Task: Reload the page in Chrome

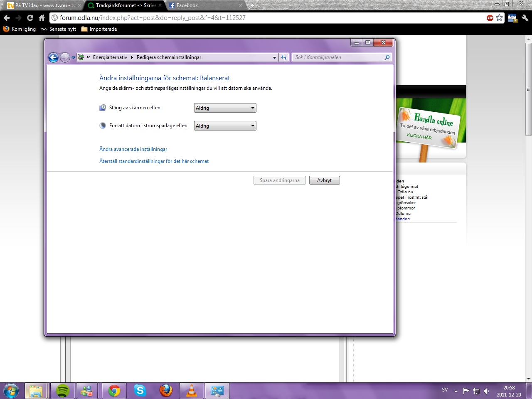Action: coord(30,18)
